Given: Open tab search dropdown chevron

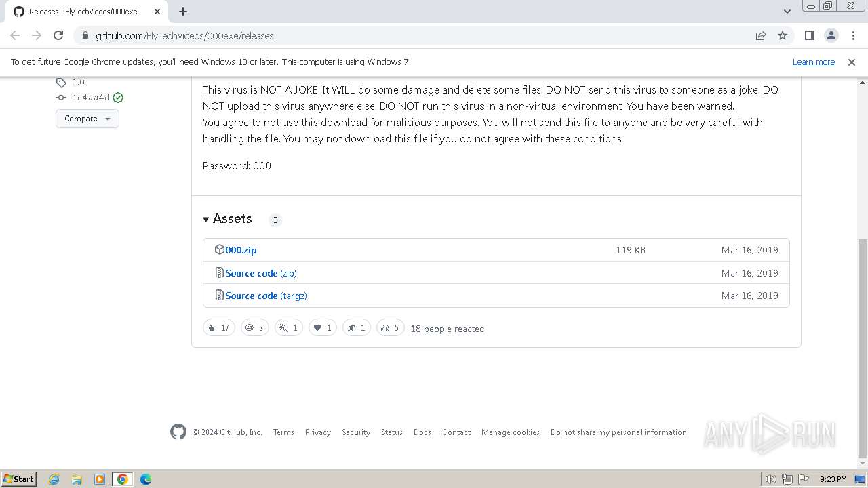Looking at the screenshot, I should 787,12.
